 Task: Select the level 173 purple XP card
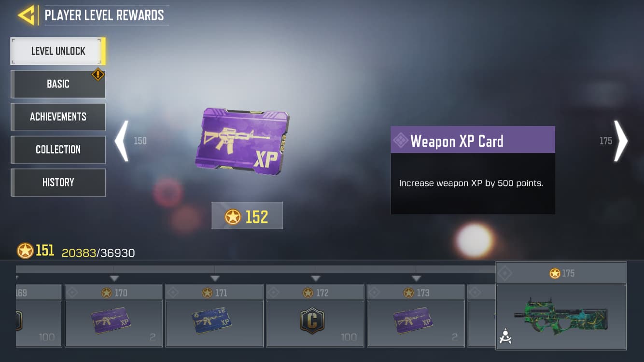413,320
